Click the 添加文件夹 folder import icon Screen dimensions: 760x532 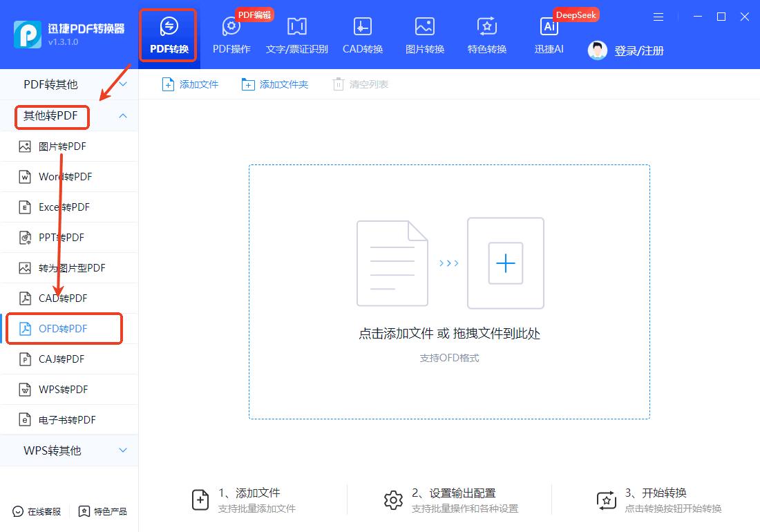point(274,84)
